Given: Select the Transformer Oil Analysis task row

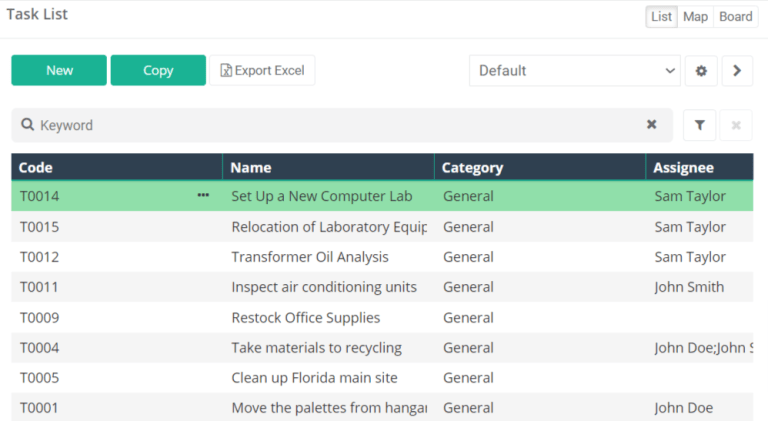Looking at the screenshot, I should tap(309, 257).
